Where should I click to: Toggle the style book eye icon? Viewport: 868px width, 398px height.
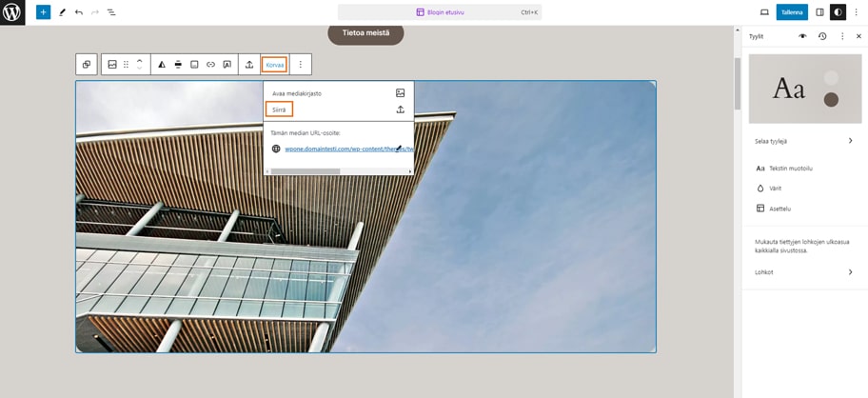802,36
